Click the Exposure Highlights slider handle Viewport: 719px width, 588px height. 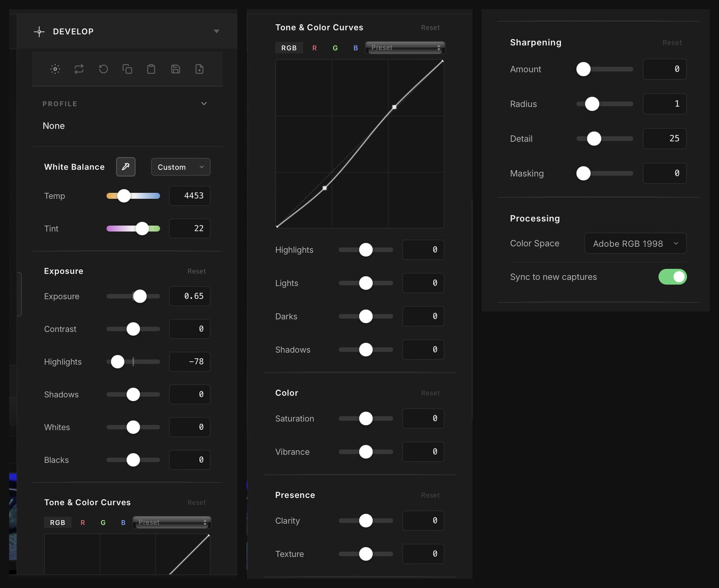pos(117,361)
